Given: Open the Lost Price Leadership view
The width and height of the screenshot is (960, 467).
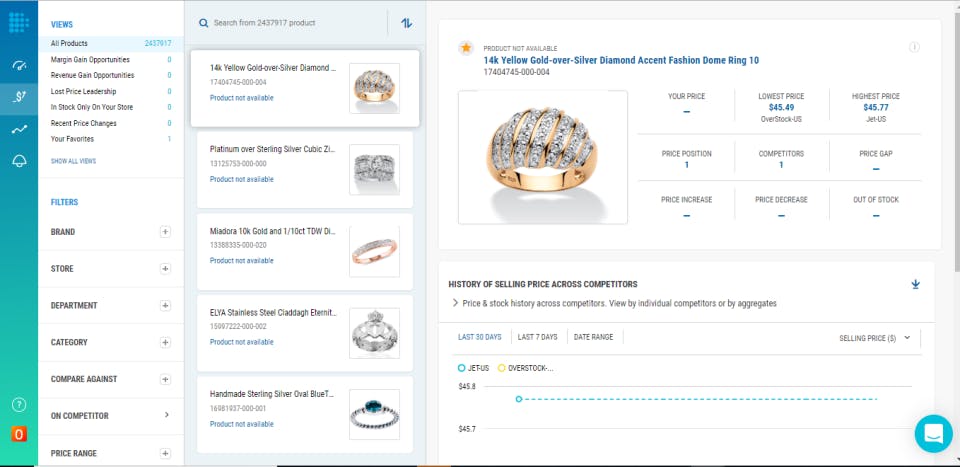Looking at the screenshot, I should pyautogui.click(x=84, y=91).
